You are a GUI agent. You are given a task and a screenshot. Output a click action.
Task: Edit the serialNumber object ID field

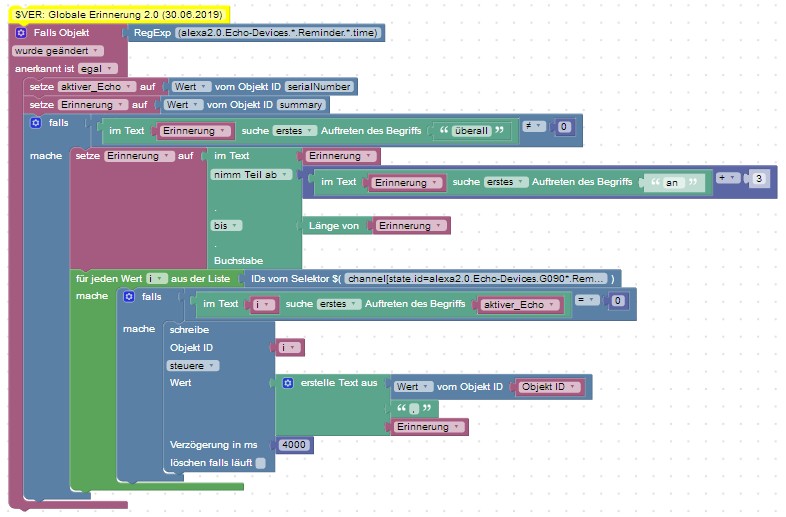tap(320, 87)
